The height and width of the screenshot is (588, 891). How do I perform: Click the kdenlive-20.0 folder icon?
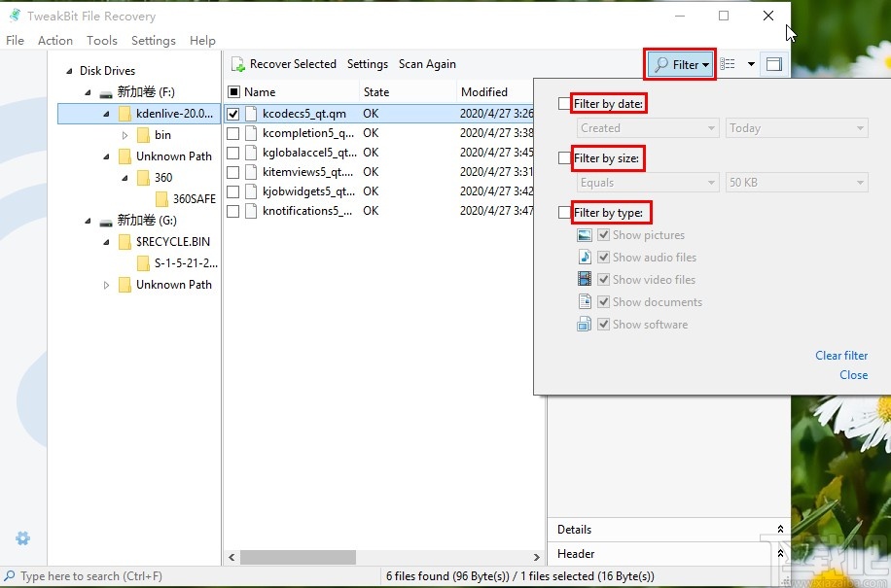click(x=125, y=114)
